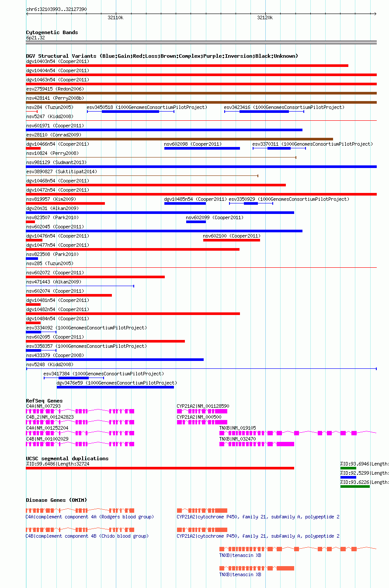Viewport: 389px width, 588px height.
Task: Click the gray 6p21.32 cytogenetic band bar
Action: point(201,42)
